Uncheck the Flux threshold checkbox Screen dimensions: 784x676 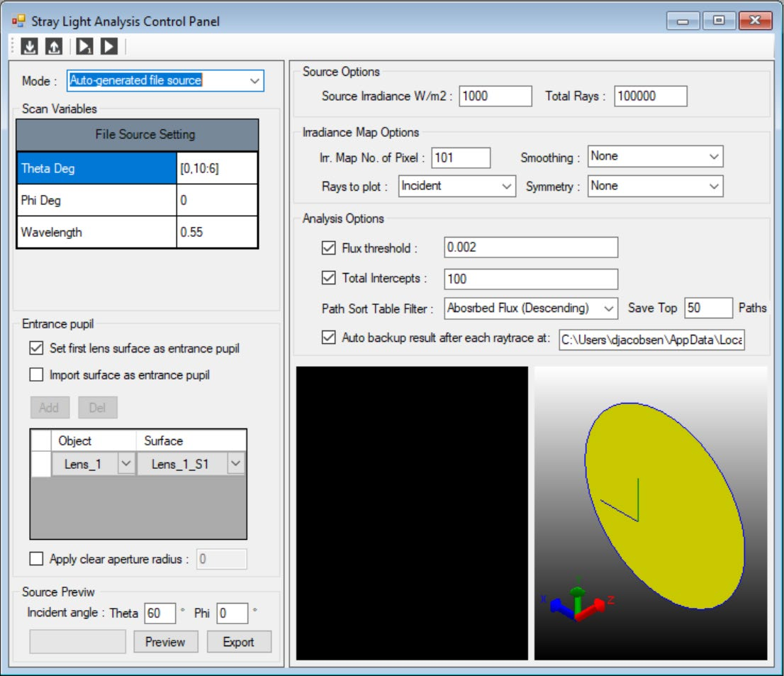[328, 248]
